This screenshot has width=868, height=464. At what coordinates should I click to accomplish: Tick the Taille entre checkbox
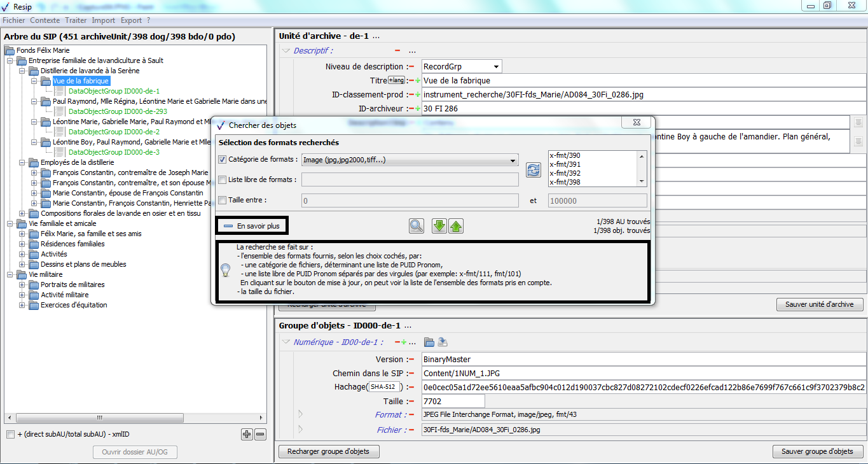(222, 200)
